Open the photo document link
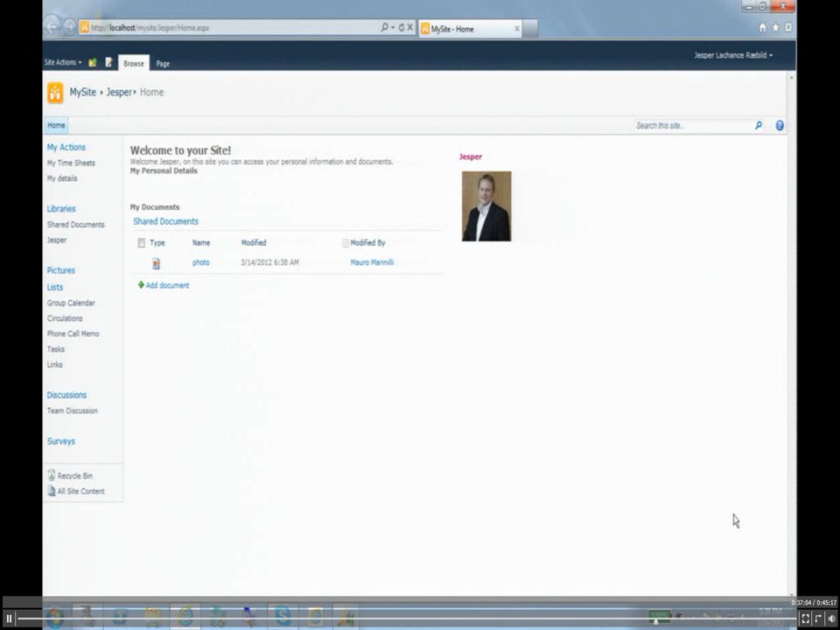Viewport: 840px width, 630px height. [201, 262]
